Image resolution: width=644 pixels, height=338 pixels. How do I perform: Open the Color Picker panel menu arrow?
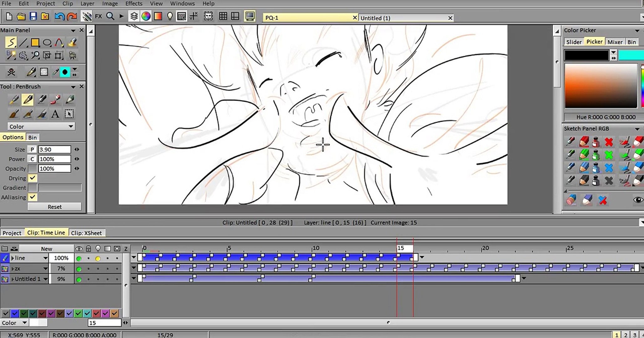637,30
